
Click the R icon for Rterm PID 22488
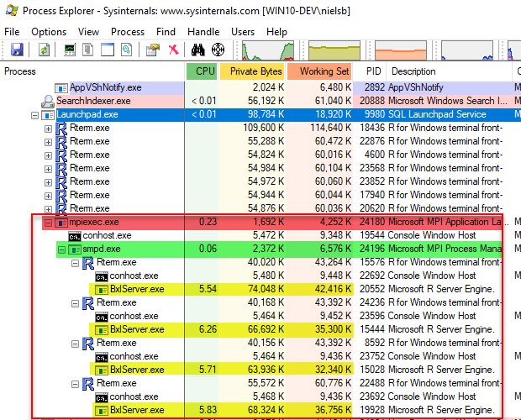point(88,384)
